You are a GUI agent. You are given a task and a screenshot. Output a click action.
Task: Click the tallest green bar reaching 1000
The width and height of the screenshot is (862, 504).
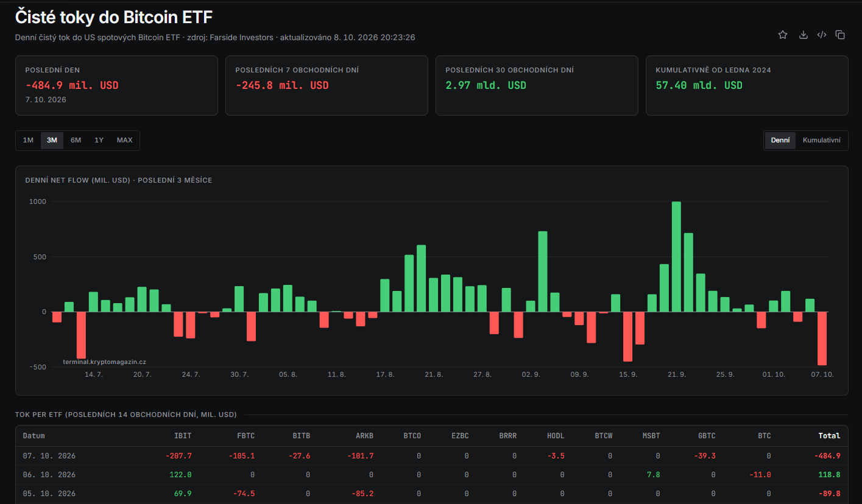tap(676, 256)
